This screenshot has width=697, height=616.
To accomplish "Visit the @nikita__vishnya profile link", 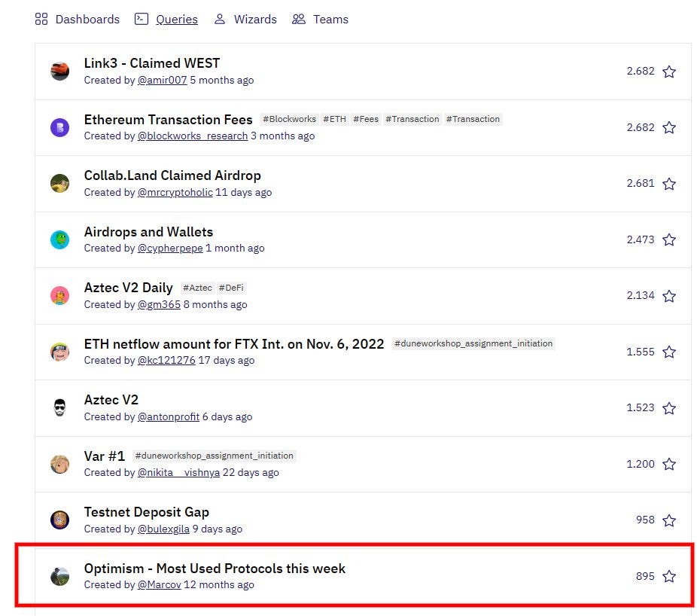I will 178,472.
